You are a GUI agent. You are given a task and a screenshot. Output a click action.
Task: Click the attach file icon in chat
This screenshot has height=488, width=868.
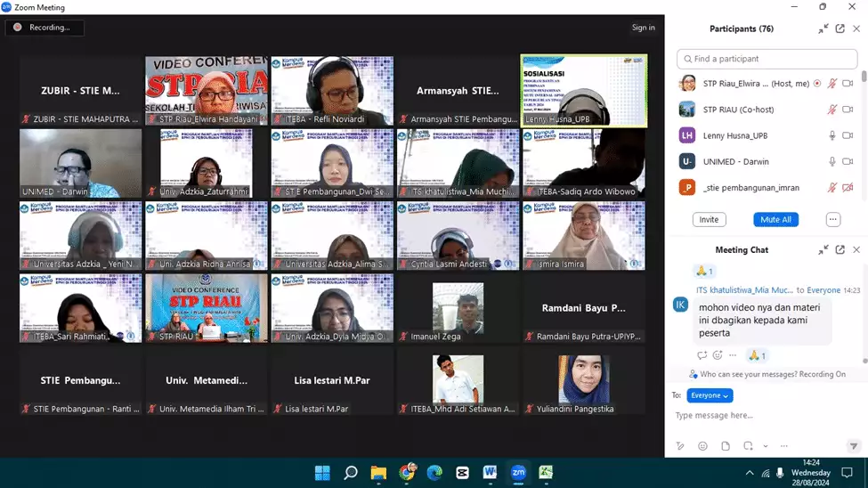point(726,446)
